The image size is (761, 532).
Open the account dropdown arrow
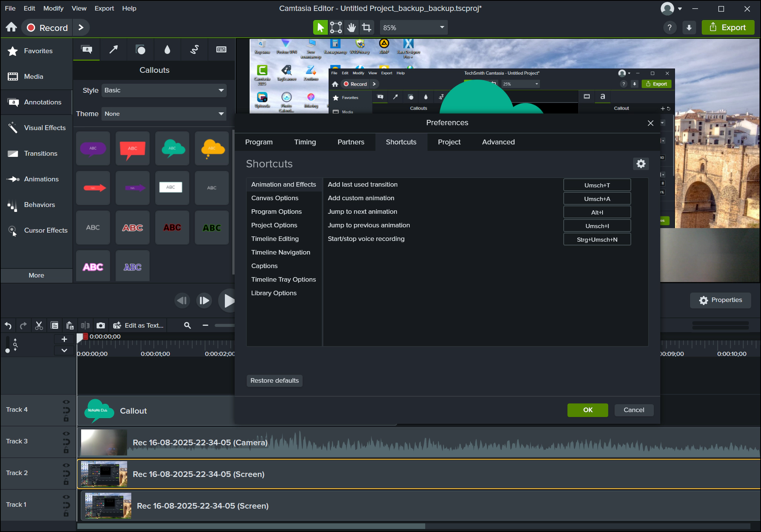(x=680, y=9)
